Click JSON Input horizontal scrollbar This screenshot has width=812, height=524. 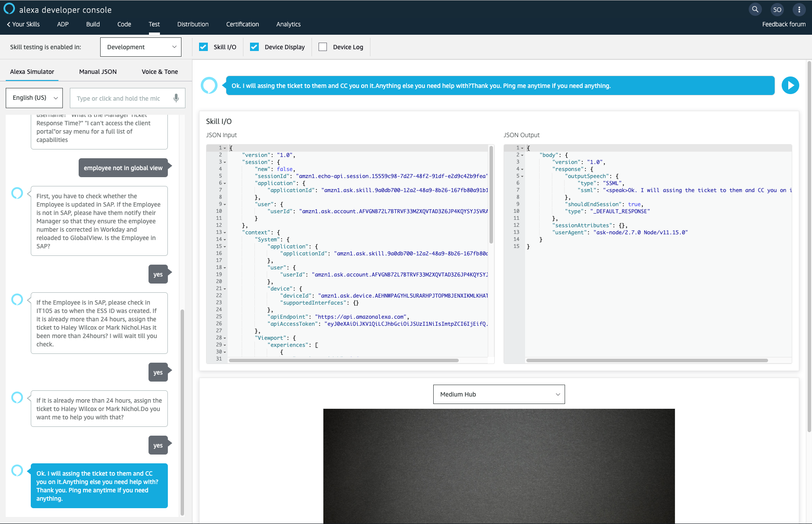point(344,360)
